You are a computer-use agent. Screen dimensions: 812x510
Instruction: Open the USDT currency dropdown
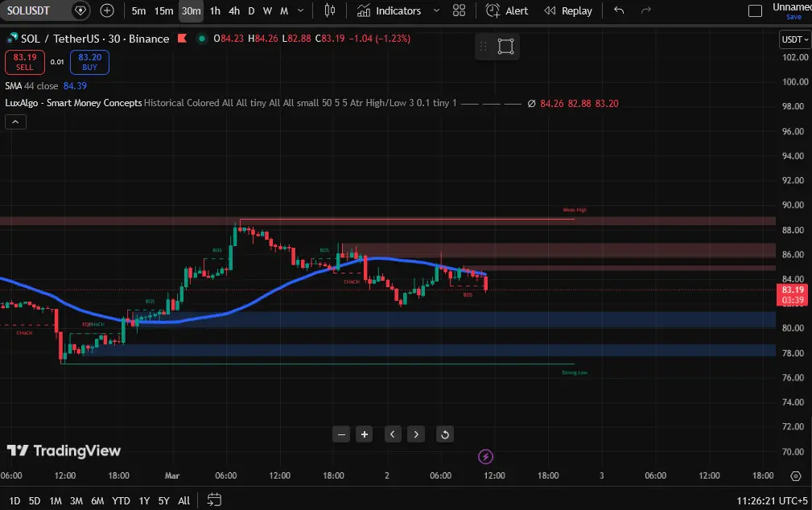(795, 39)
